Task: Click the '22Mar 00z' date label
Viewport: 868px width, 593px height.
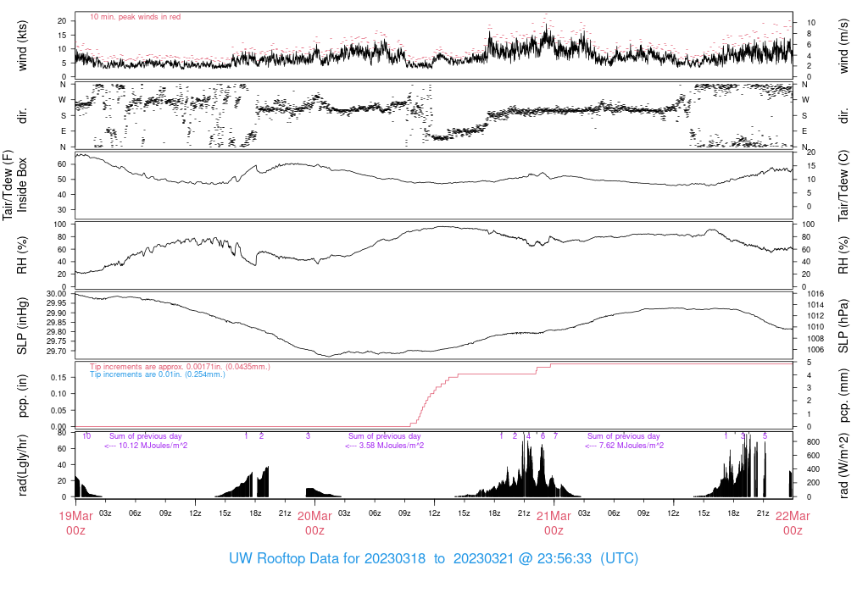Action: [793, 523]
